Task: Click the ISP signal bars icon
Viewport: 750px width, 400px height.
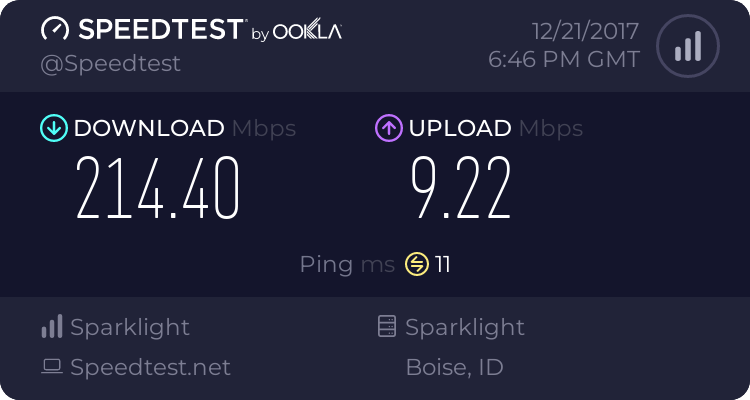Action: [x=52, y=327]
